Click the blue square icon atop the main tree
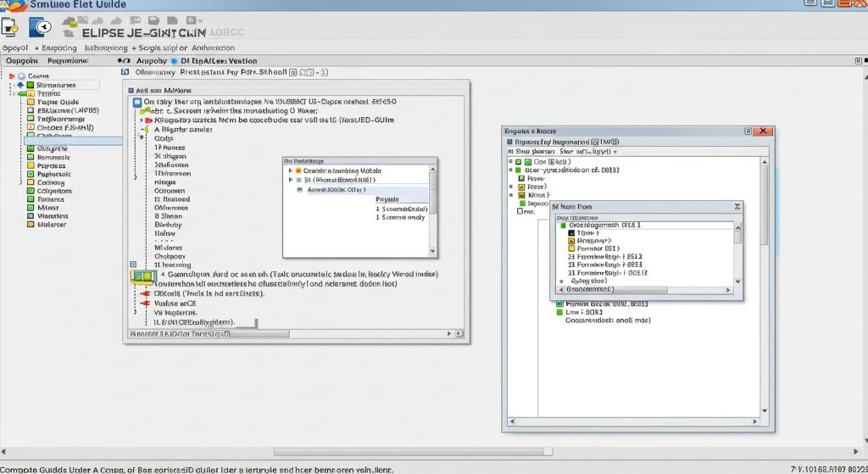Image resolution: width=868 pixels, height=474 pixels. point(136,102)
